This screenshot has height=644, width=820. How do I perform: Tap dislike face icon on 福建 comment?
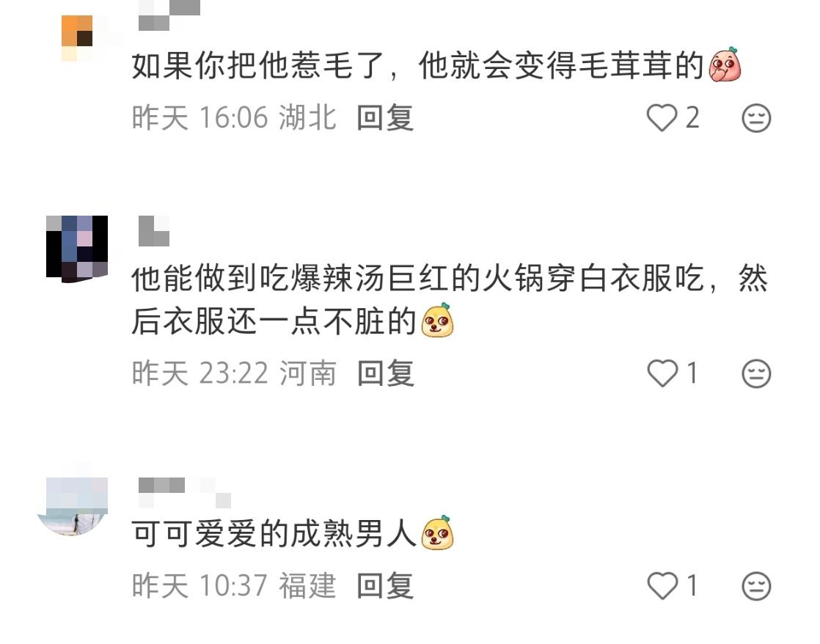pyautogui.click(x=756, y=585)
